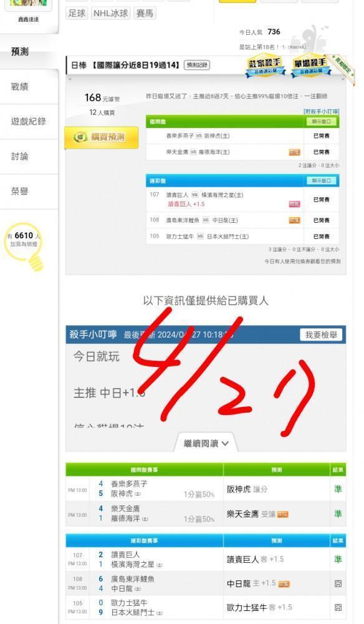Click orange tag beside 中日龍(主) match

tap(294, 220)
